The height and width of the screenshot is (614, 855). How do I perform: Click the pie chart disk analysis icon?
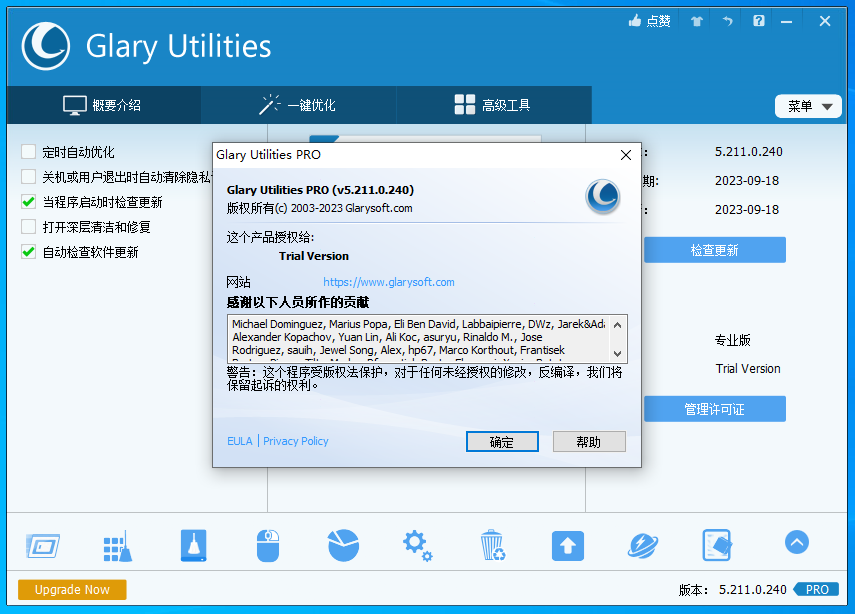[343, 546]
